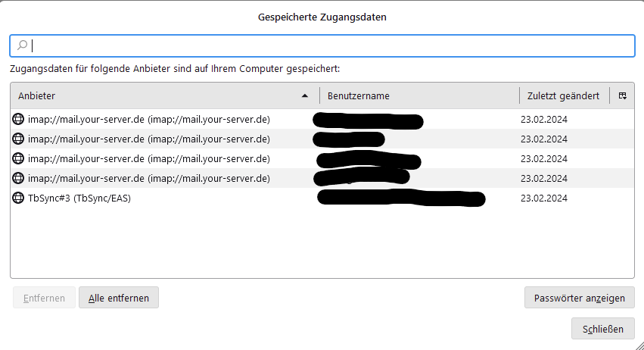This screenshot has height=350, width=644.
Task: Click the date of the TbSync#3 entry
Action: [x=543, y=198]
